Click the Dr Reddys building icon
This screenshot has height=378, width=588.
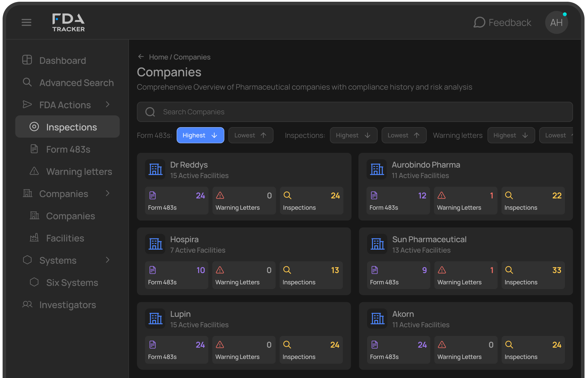pos(155,169)
